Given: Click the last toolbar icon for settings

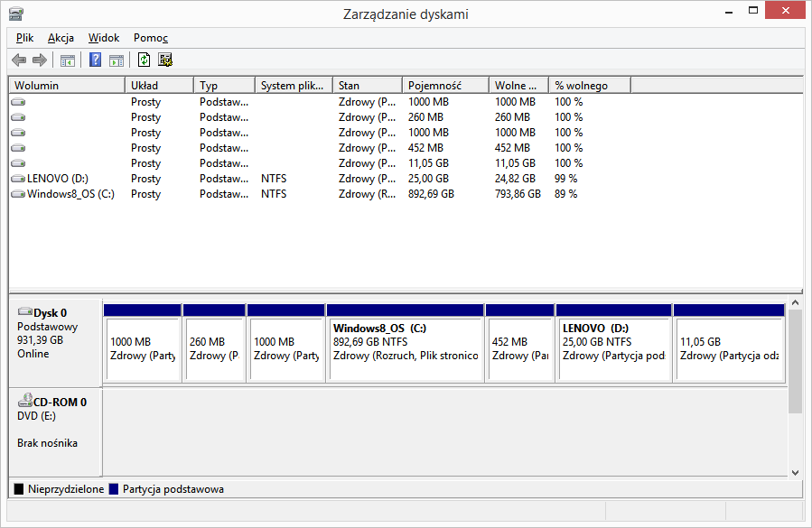Looking at the screenshot, I should coord(165,60).
